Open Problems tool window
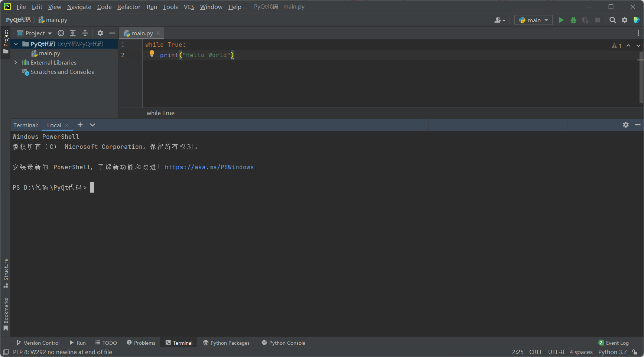Image resolution: width=644 pixels, height=357 pixels. [x=141, y=343]
